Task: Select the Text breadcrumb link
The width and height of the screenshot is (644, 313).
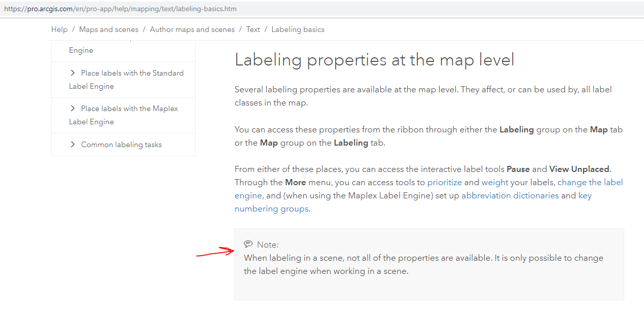Action: (253, 29)
